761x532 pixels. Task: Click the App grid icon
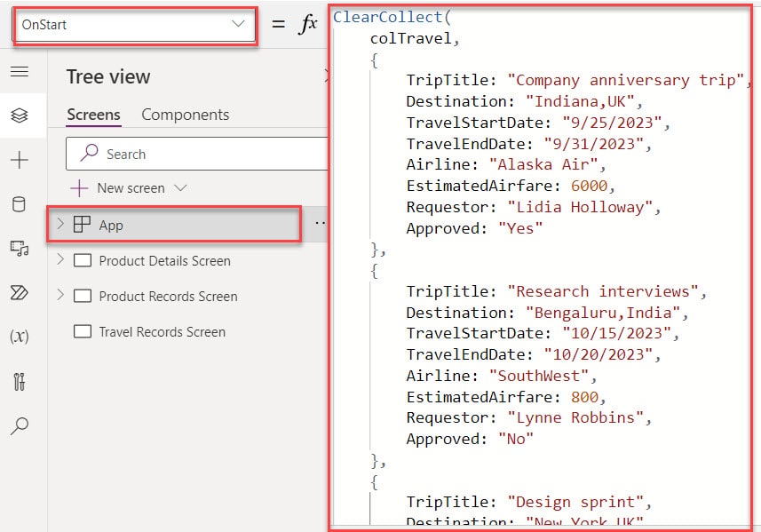coord(82,224)
